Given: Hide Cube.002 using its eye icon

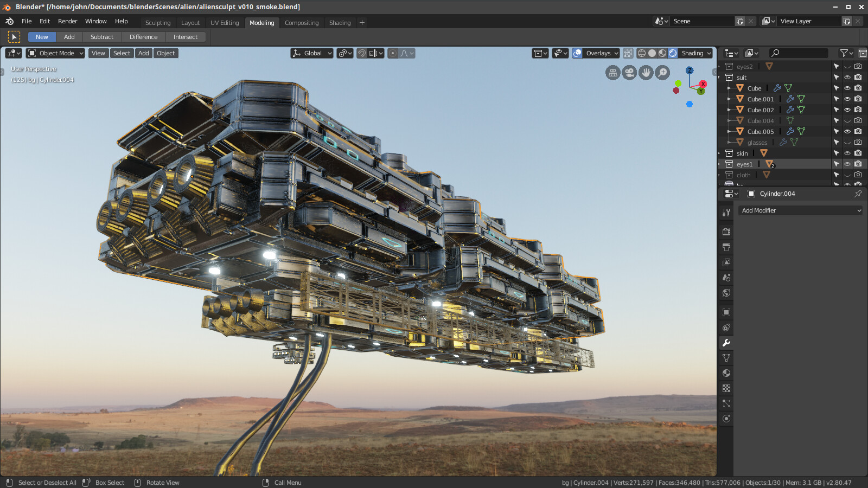Looking at the screenshot, I should pyautogui.click(x=847, y=110).
